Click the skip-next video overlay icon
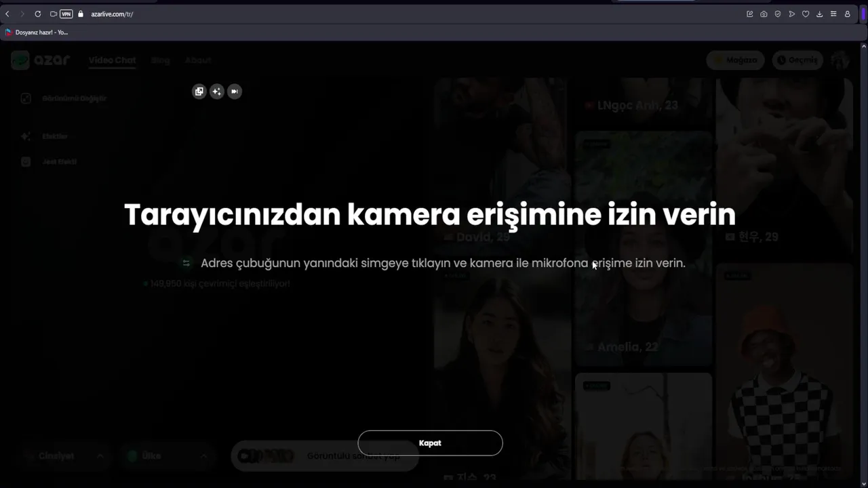This screenshot has height=488, width=868. 234,91
